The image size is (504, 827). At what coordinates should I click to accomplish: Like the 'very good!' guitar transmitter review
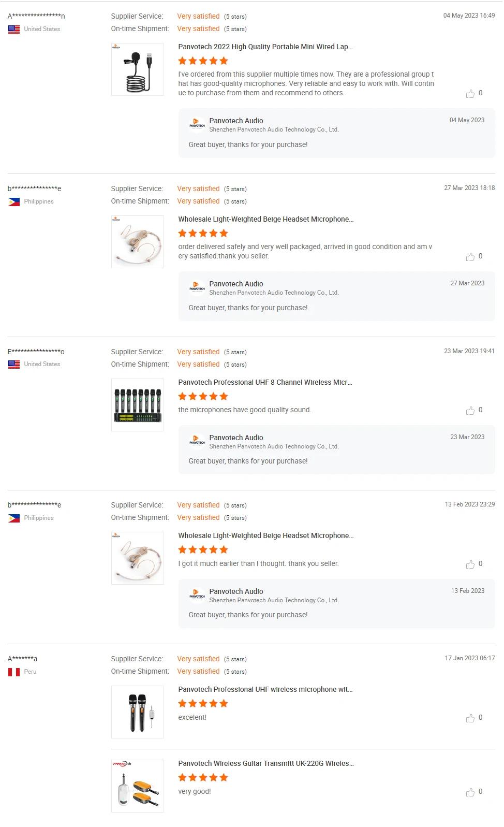tap(470, 792)
